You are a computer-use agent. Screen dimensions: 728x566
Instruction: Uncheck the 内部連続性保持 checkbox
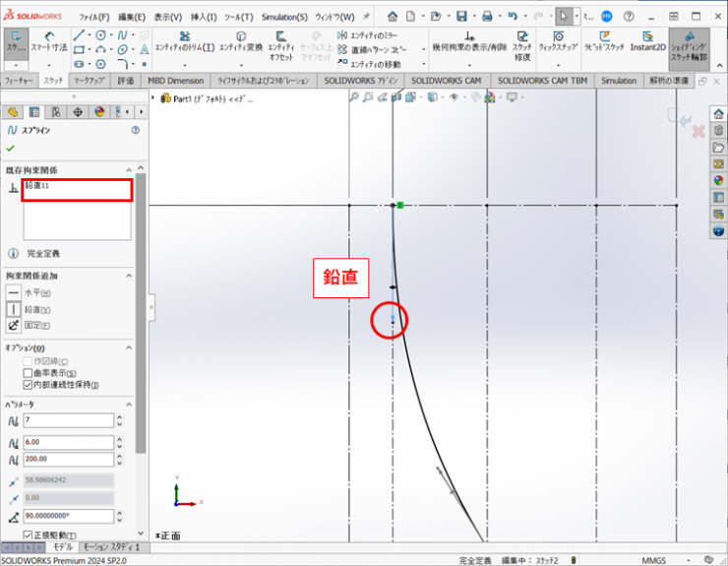coord(28,384)
